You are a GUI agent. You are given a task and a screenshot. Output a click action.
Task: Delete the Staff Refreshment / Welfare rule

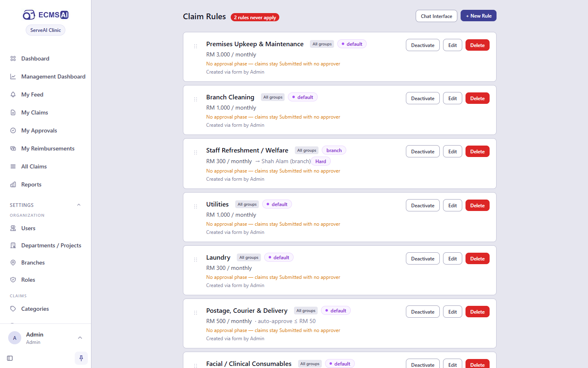(477, 152)
